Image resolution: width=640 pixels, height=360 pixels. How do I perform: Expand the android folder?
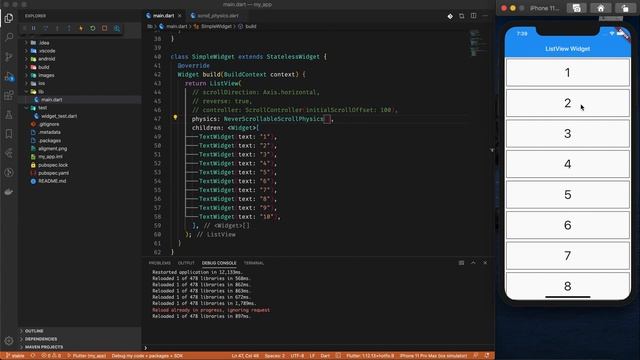pyautogui.click(x=27, y=59)
